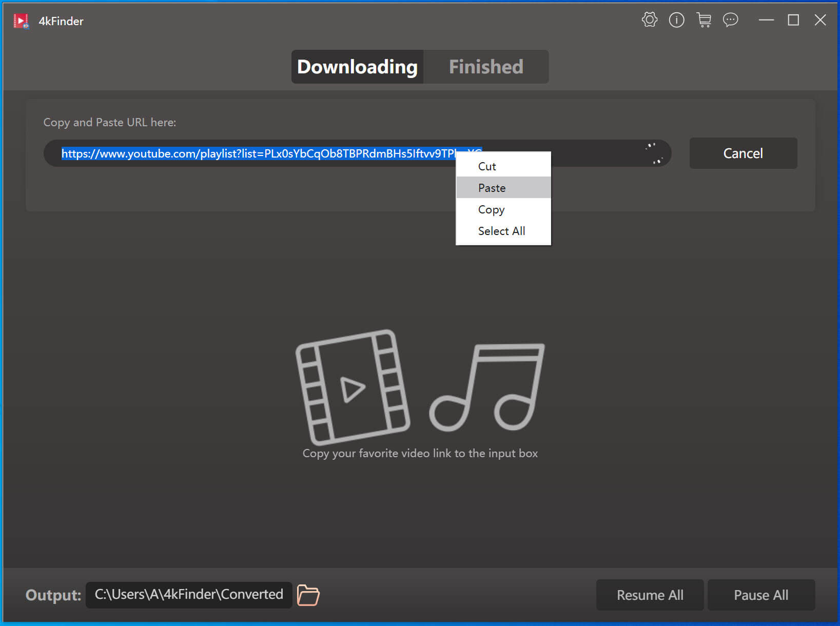Choose Select All from context menu
The height and width of the screenshot is (626, 840).
tap(501, 231)
